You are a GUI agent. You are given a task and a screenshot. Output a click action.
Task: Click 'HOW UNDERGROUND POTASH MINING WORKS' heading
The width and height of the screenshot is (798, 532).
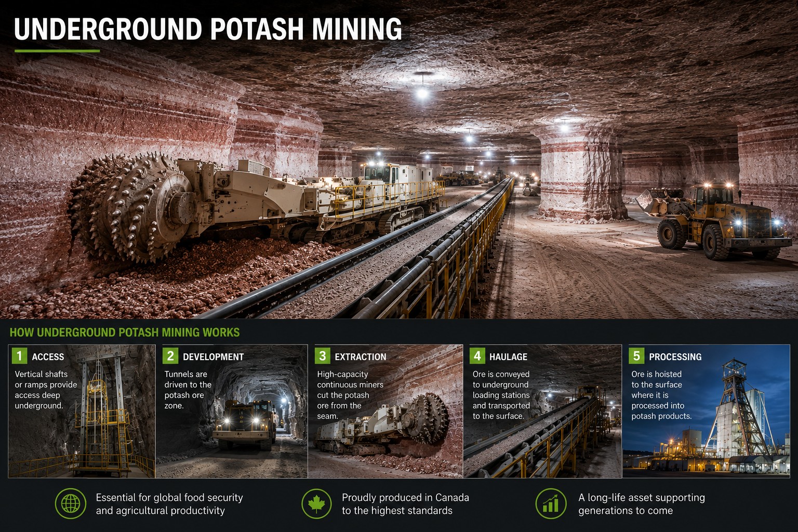click(125, 332)
